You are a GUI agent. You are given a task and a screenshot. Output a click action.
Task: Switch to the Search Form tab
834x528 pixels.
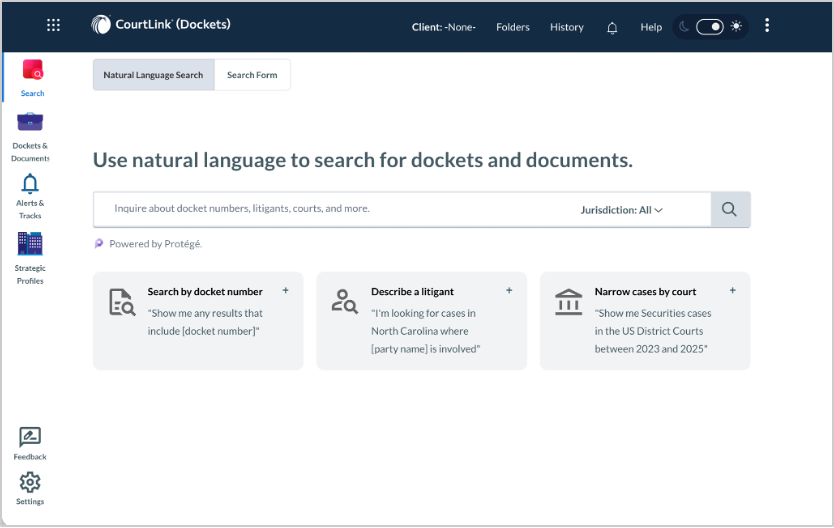point(252,75)
